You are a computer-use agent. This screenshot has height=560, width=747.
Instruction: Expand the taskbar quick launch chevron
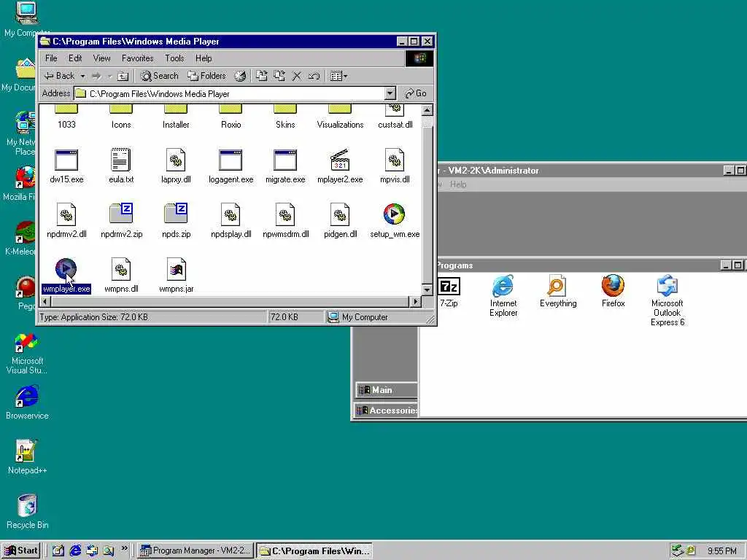pos(124,548)
